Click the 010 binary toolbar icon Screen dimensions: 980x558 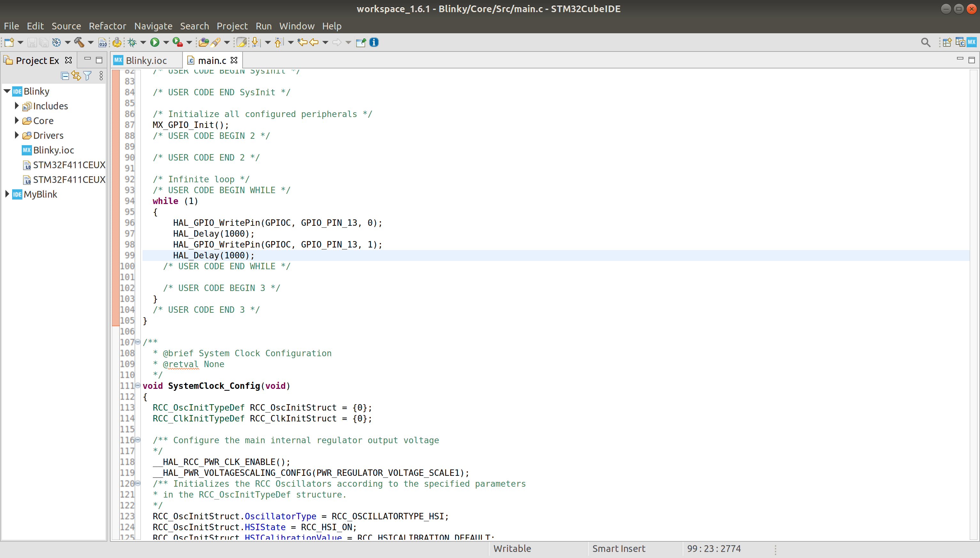[x=103, y=42]
